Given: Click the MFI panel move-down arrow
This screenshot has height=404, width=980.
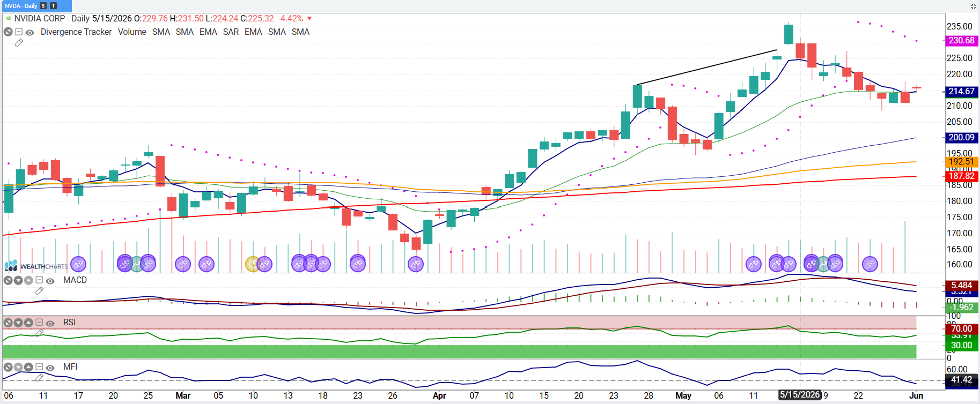Looking at the screenshot, I should [18, 367].
